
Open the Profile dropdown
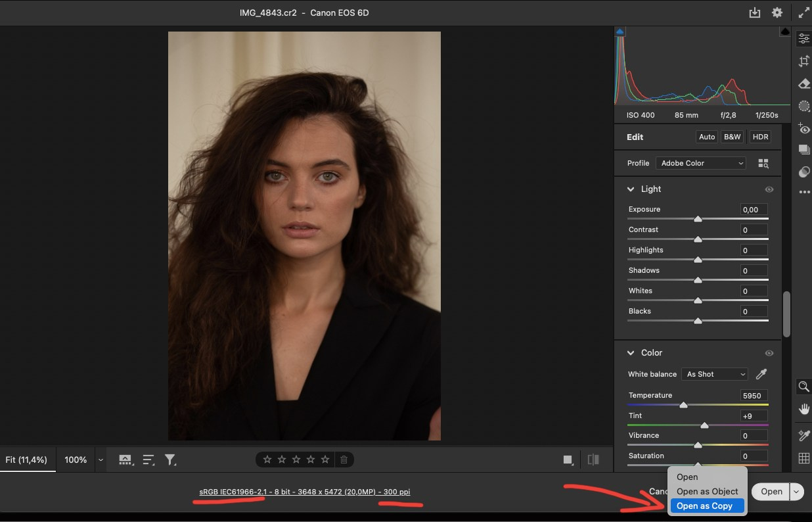click(700, 162)
